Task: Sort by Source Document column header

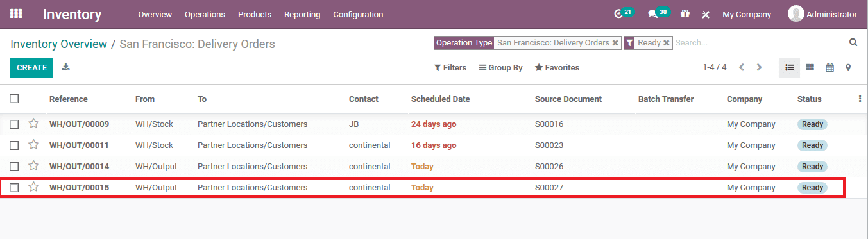Action: 568,99
